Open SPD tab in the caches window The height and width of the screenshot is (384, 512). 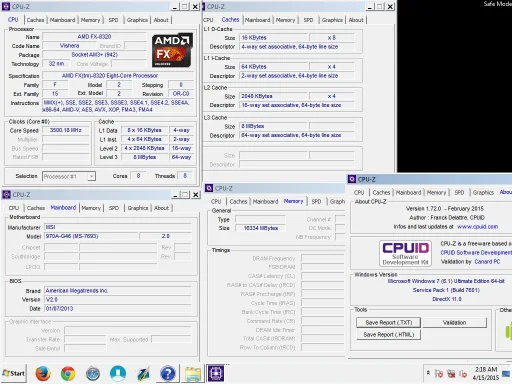[x=308, y=20]
